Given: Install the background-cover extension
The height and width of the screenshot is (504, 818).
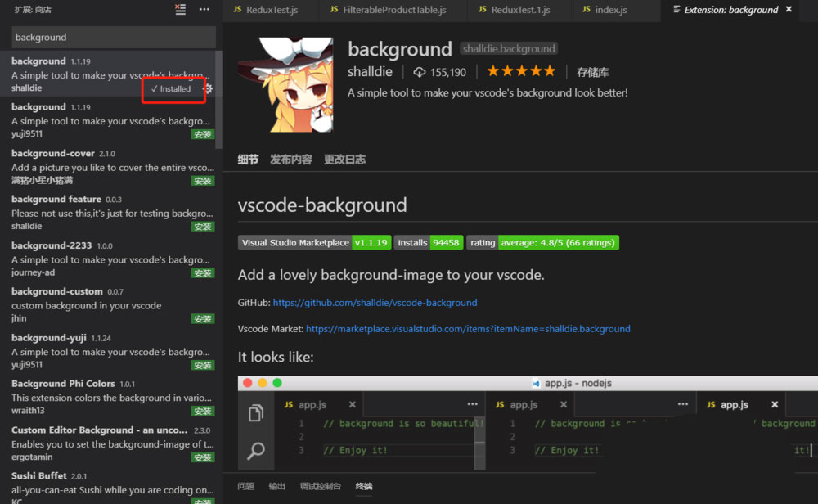Looking at the screenshot, I should (x=203, y=180).
